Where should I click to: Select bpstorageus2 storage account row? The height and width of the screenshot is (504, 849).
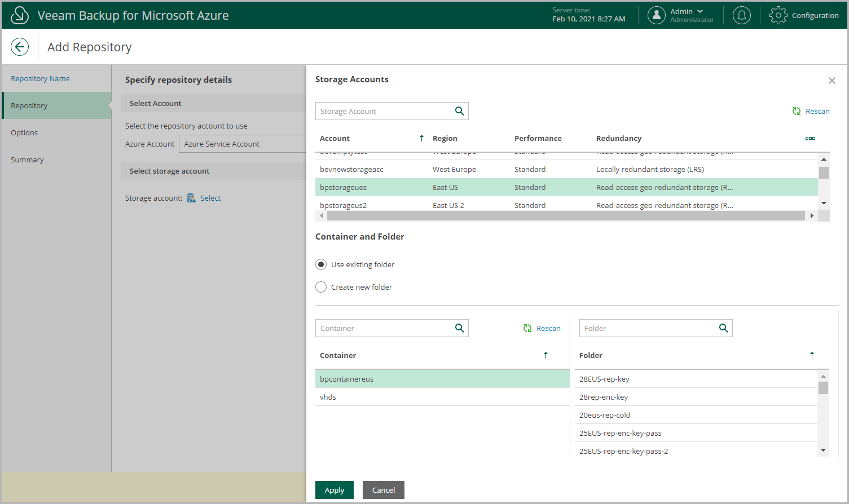tap(566, 204)
